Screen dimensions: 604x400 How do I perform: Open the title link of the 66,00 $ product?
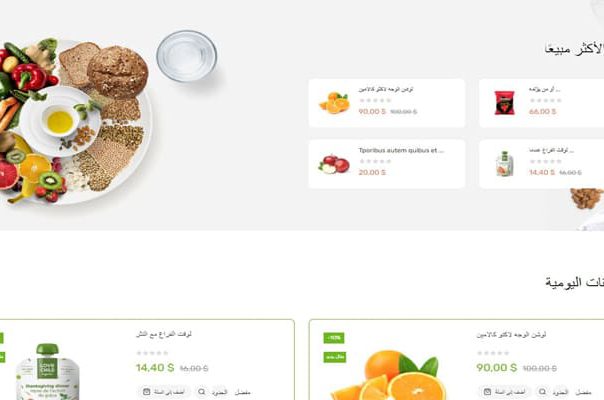point(544,89)
